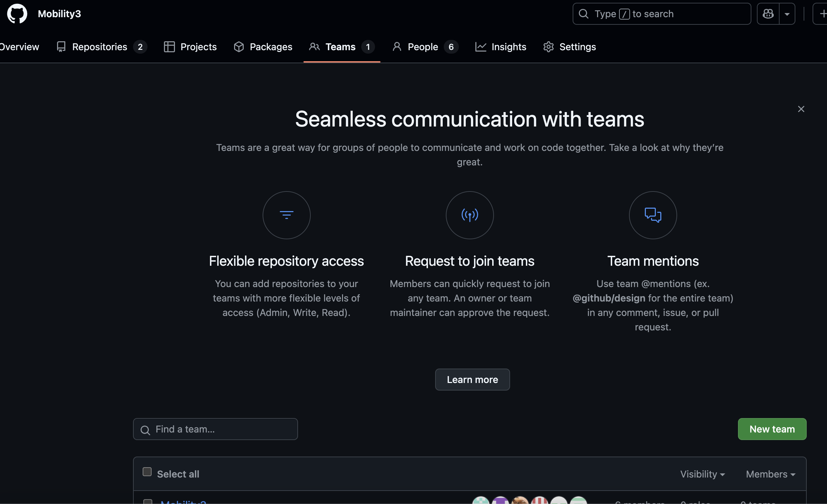Screen dimensions: 827x504
Task: Click the broadcast icon above Request to join teams
Action: click(x=470, y=215)
